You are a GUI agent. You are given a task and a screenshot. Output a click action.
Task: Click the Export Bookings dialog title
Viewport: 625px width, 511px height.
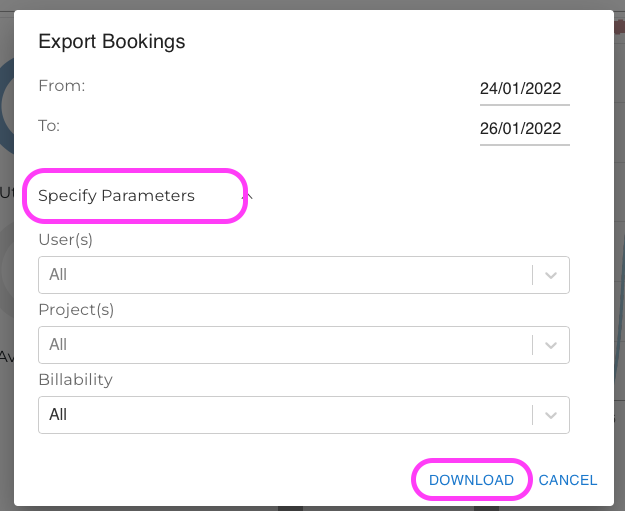(x=111, y=41)
